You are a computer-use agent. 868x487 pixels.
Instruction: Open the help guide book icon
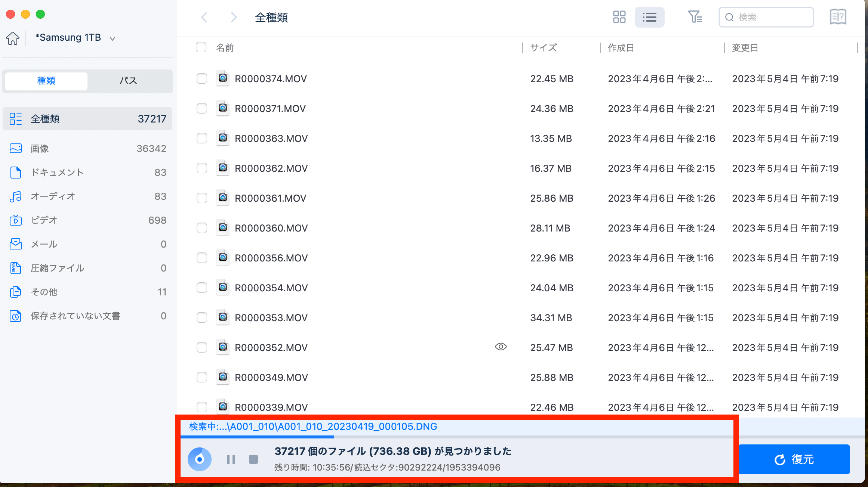click(838, 17)
